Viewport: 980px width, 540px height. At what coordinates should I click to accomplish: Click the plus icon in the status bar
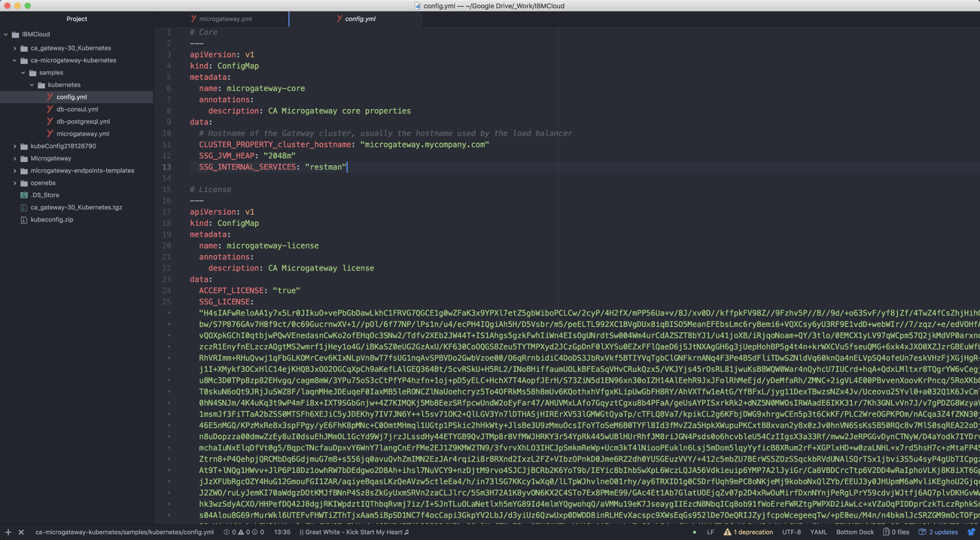(8, 532)
